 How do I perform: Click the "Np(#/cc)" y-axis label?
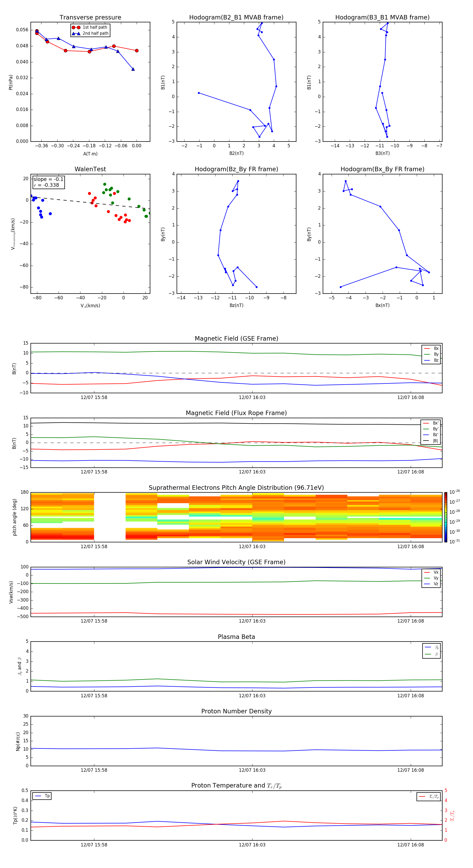18,741
